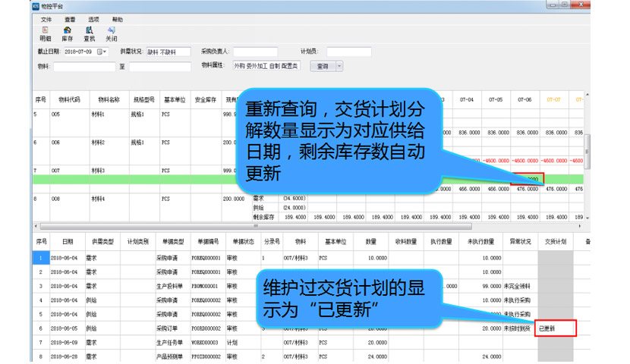Click the 查找 find toolbar icon

pyautogui.click(x=89, y=33)
